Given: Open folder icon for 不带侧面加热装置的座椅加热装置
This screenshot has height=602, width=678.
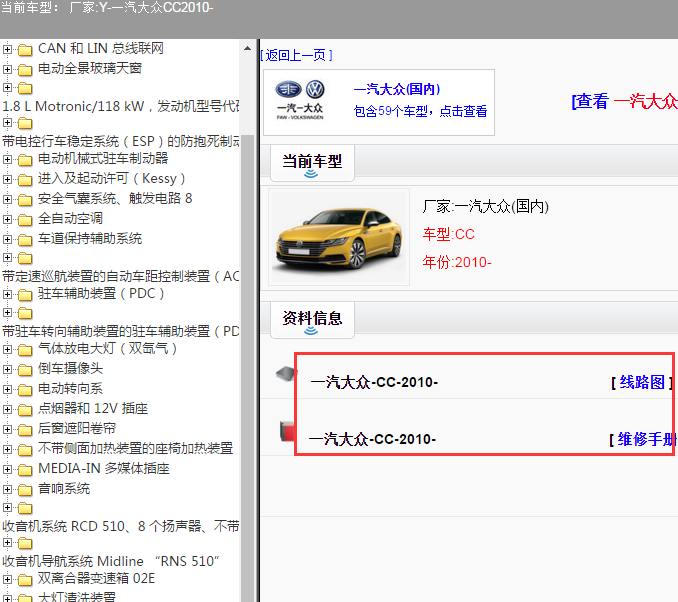Looking at the screenshot, I should (x=25, y=449).
